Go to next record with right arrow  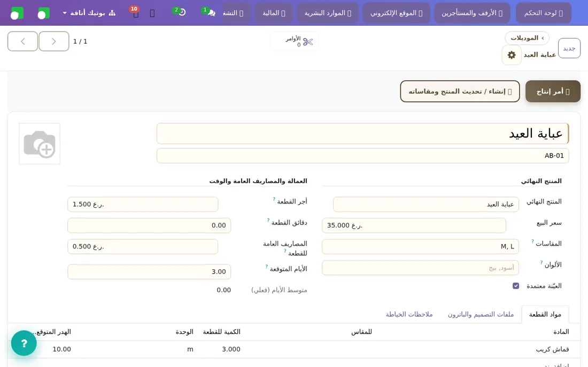point(54,41)
